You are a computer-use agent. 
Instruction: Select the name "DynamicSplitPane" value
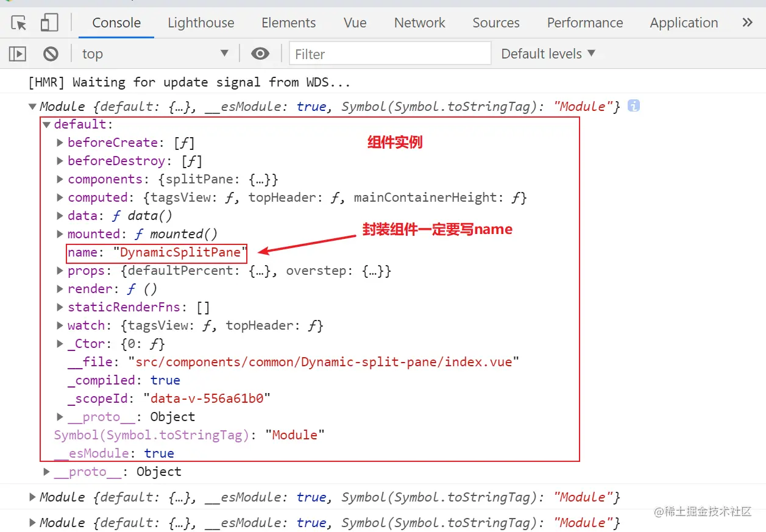click(x=180, y=252)
